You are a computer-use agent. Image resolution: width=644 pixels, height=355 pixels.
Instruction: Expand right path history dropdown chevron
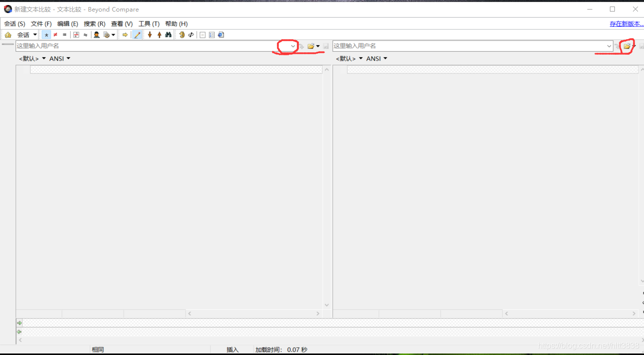609,46
